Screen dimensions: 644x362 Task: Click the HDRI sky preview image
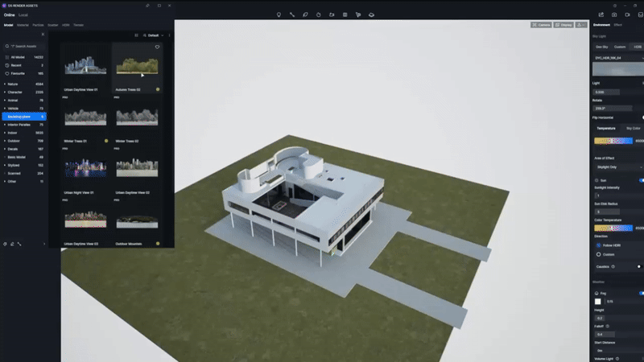coord(618,69)
